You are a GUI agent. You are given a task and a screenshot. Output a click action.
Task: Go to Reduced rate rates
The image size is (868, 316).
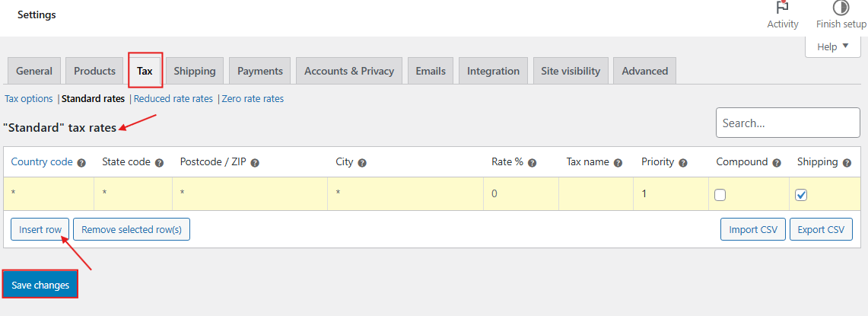click(173, 99)
